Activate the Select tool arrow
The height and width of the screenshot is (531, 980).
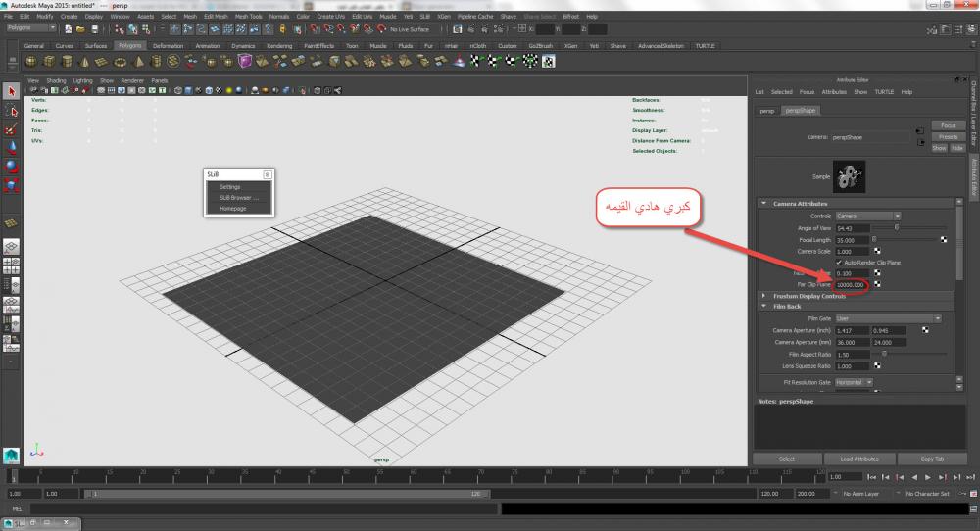click(11, 91)
